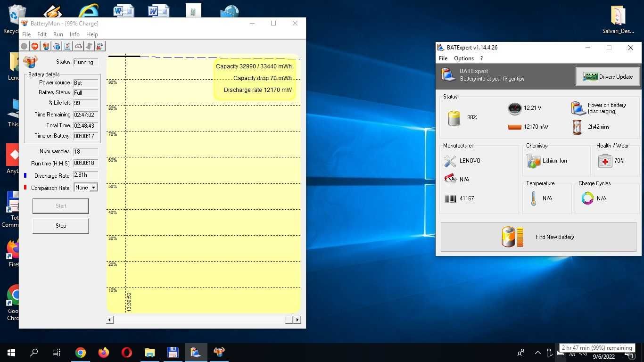Screen dimensions: 644x362
Task: Click the gray start-monitoring icon in BatteryMon toolbar
Action: [x=24, y=46]
